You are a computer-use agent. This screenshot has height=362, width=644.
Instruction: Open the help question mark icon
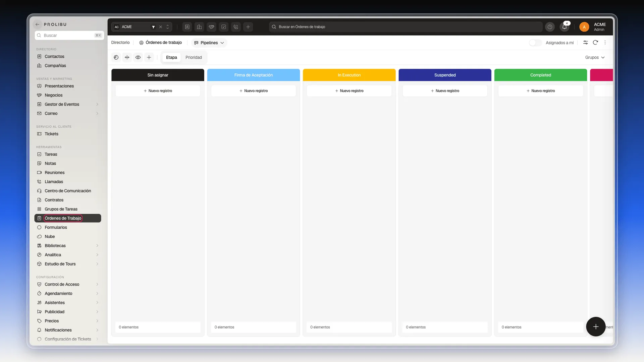550,27
